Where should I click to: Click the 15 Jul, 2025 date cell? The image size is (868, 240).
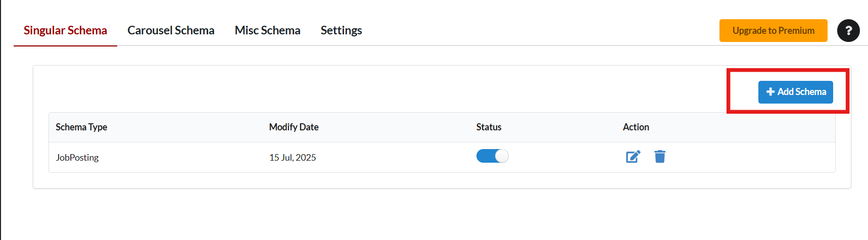point(293,157)
